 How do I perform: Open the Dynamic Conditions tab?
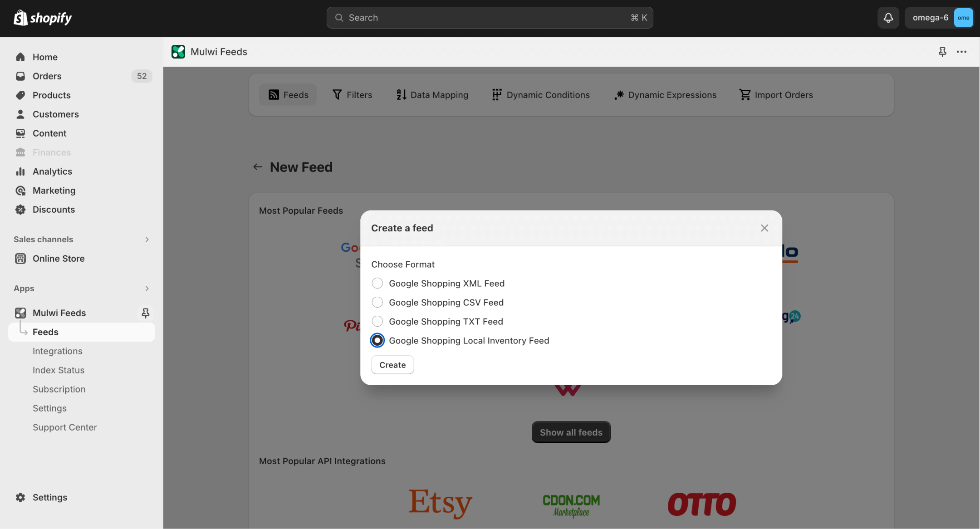(x=541, y=95)
